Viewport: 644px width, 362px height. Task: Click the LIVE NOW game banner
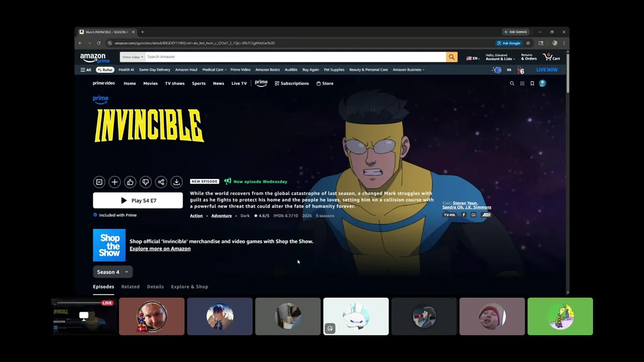point(547,70)
